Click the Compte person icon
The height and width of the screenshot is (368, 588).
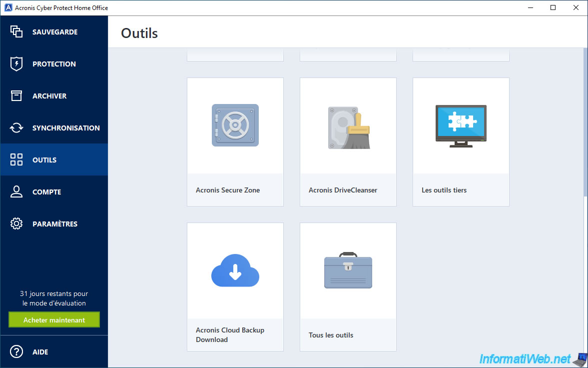16,191
